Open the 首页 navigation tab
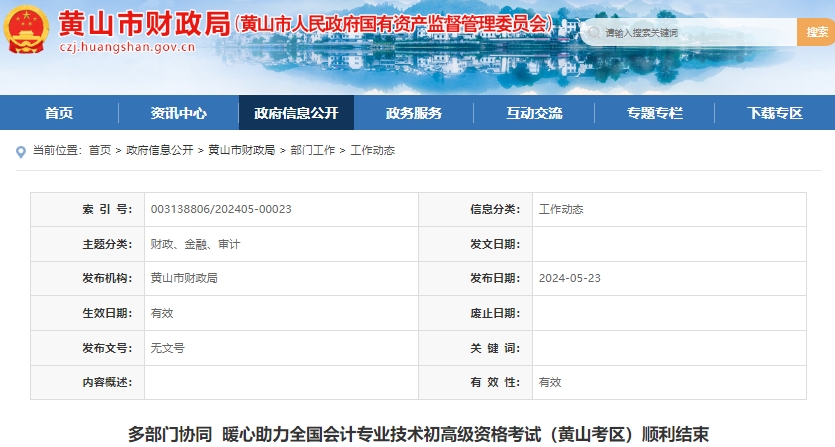This screenshot has width=835, height=447. [x=59, y=113]
